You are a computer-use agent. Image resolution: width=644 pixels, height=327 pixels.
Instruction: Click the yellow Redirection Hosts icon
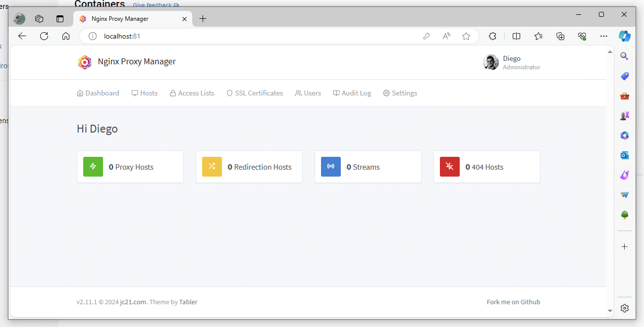(212, 167)
